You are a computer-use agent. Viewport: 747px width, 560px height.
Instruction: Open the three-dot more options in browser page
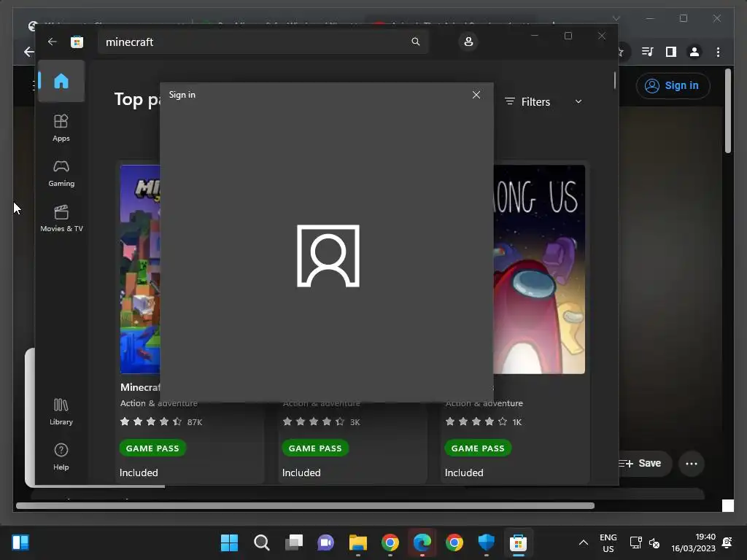(x=692, y=463)
